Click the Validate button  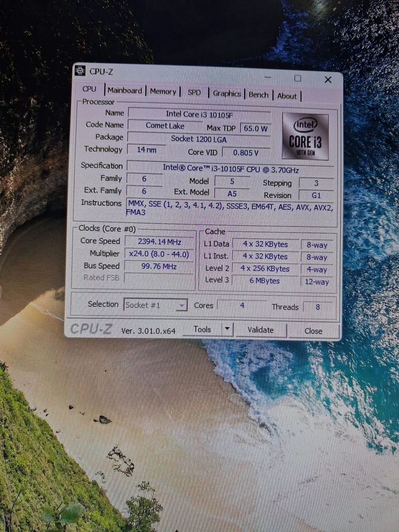(261, 330)
